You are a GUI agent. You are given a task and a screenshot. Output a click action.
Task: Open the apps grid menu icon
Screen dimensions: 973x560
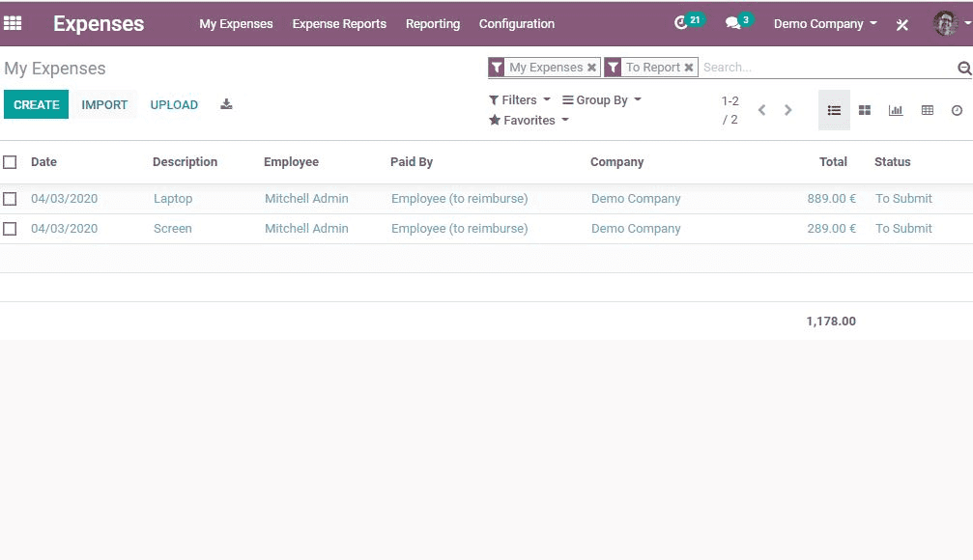pyautogui.click(x=13, y=23)
